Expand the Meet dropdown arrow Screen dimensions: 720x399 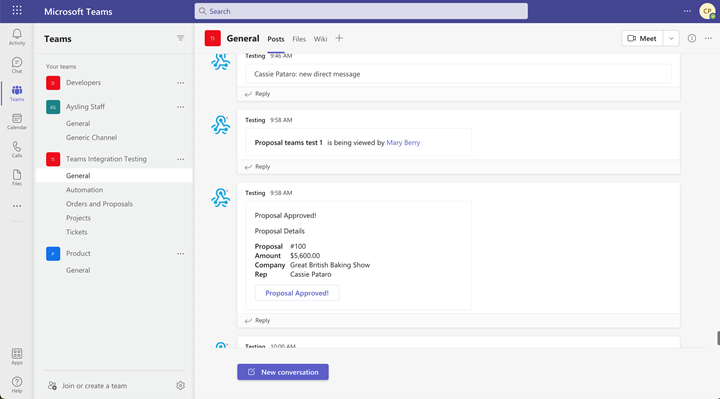(671, 39)
